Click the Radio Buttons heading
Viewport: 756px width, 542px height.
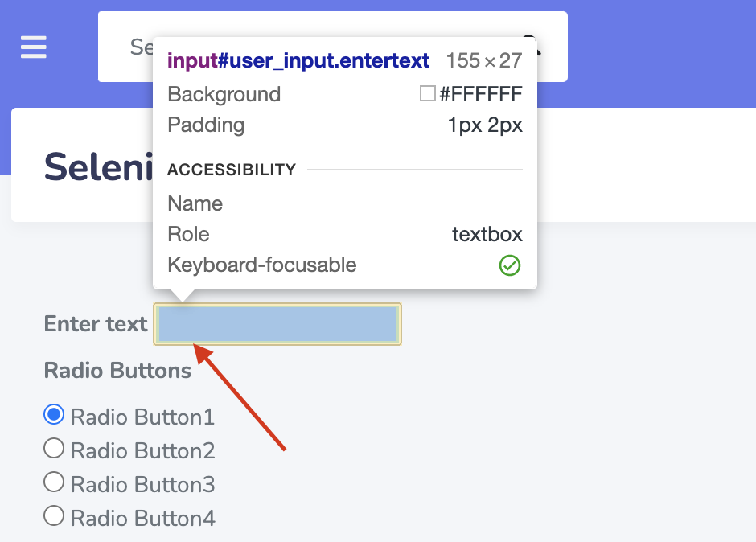point(117,371)
